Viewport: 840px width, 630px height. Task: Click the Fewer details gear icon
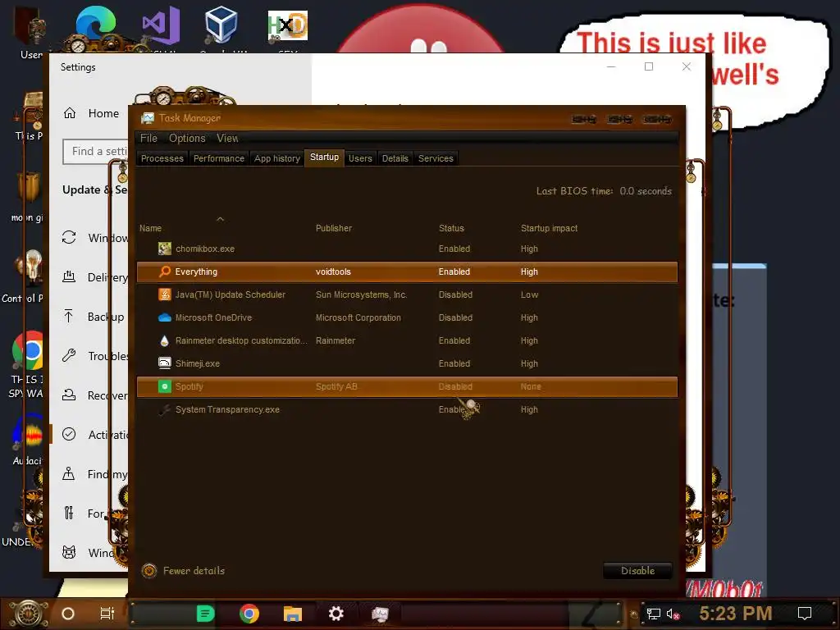149,571
